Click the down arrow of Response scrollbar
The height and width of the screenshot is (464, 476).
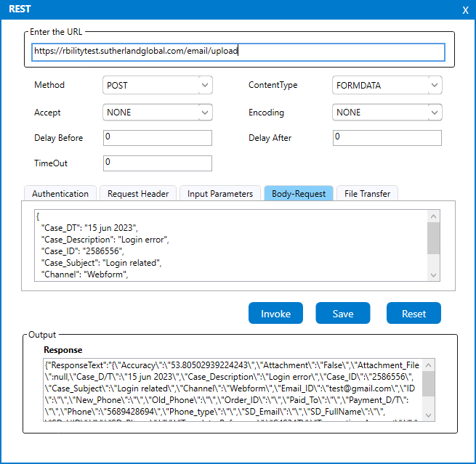click(428, 415)
